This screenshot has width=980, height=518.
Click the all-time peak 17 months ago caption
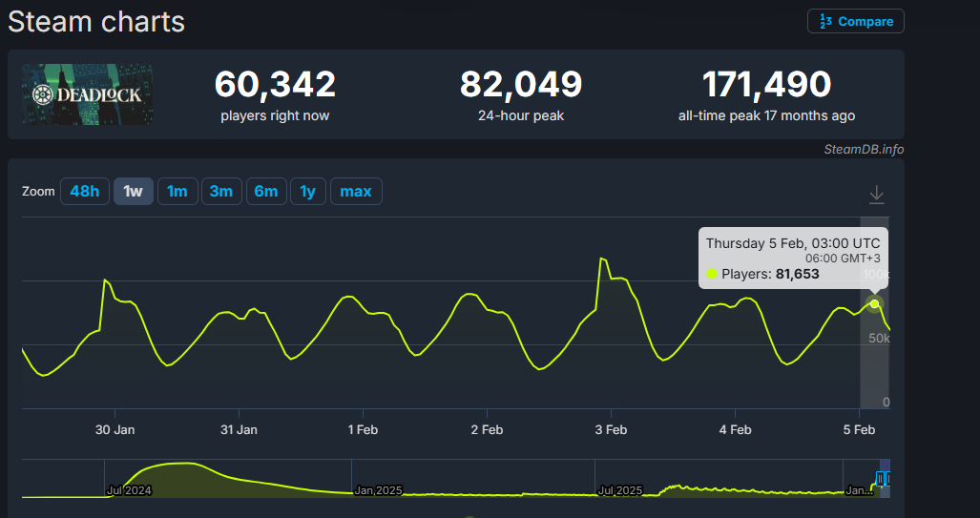[x=767, y=115]
